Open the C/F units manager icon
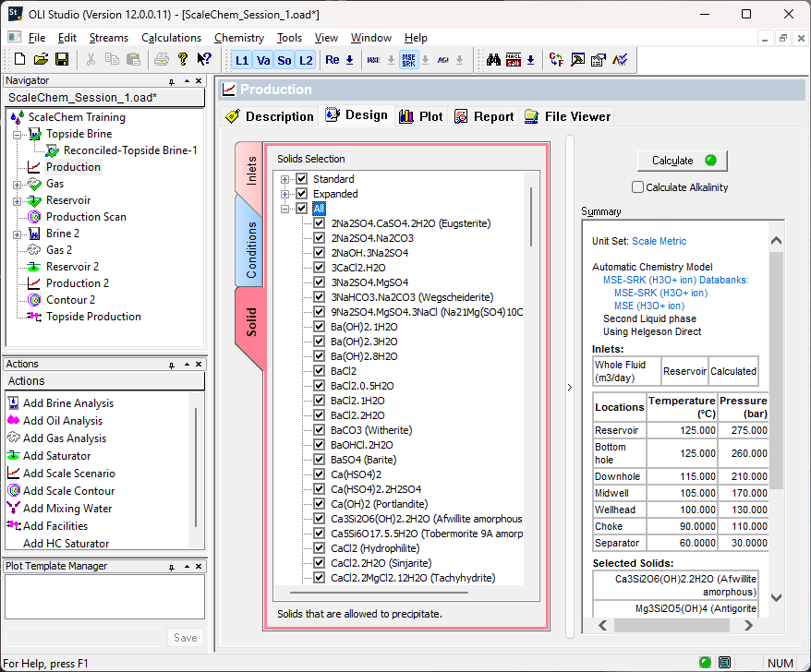Screen dimensions: 811x672 click(556, 59)
